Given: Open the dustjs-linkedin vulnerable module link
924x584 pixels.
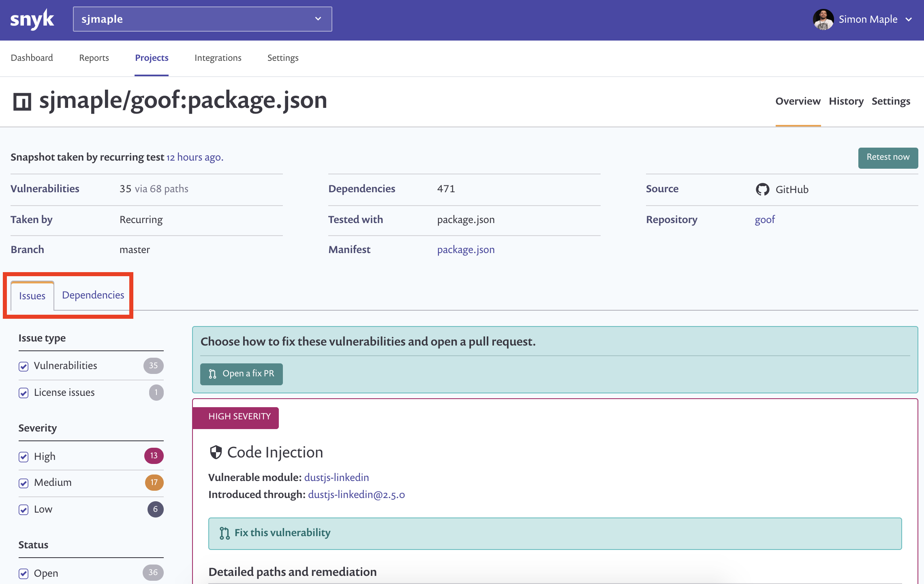Looking at the screenshot, I should tap(336, 477).
